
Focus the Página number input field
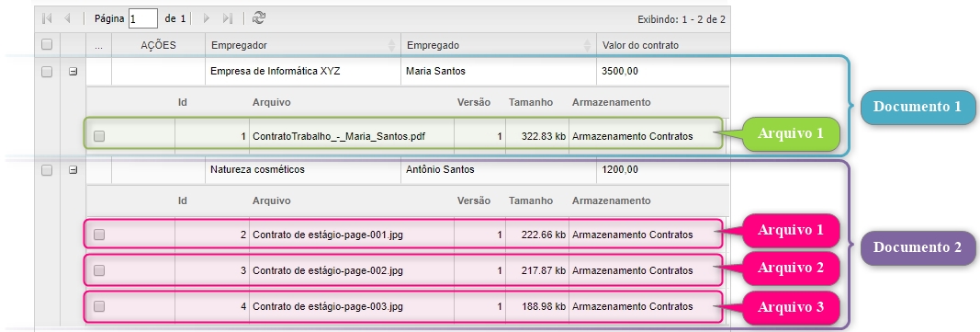143,18
